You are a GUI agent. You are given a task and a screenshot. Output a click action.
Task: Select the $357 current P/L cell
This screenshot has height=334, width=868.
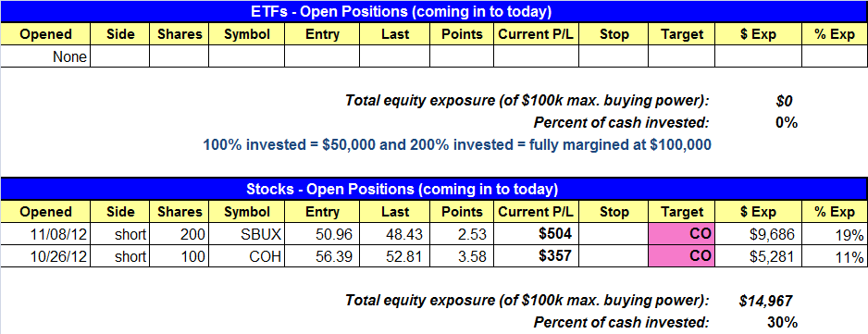tap(536, 256)
